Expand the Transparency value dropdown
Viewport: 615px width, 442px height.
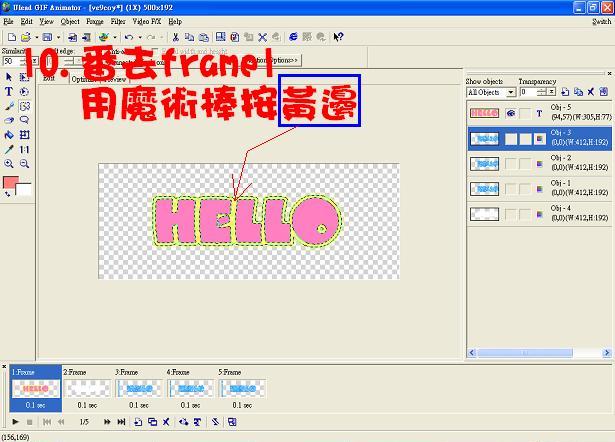click(x=551, y=92)
